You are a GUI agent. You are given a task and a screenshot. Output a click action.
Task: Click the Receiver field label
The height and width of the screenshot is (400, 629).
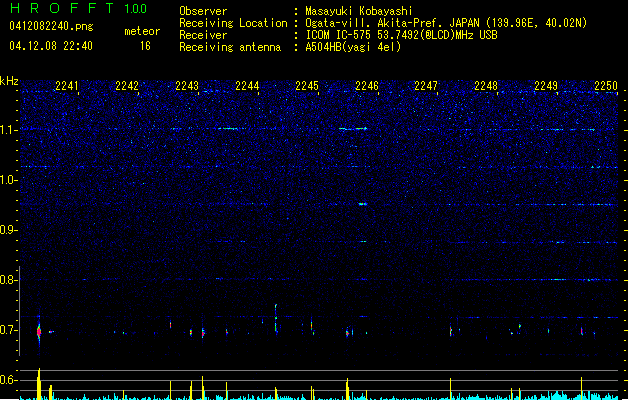point(203,35)
